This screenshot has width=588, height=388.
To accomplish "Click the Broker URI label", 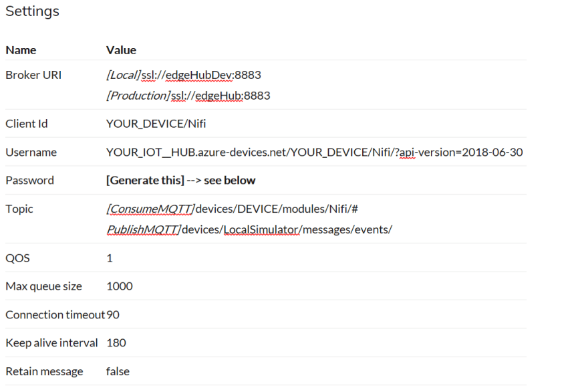I will 33,75.
